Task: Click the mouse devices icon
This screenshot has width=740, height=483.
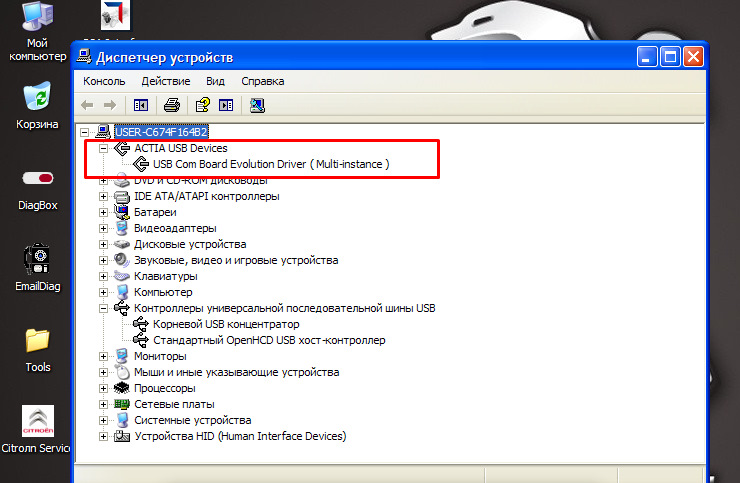Action: [122, 373]
